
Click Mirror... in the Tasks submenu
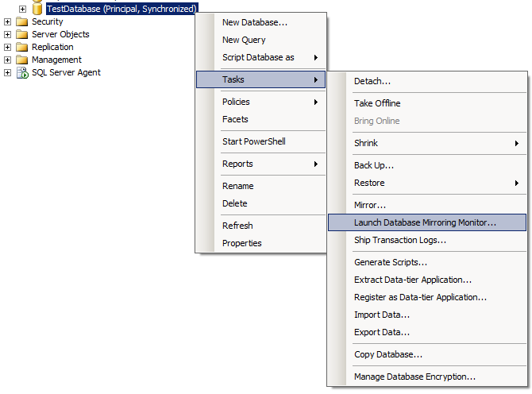[370, 205]
